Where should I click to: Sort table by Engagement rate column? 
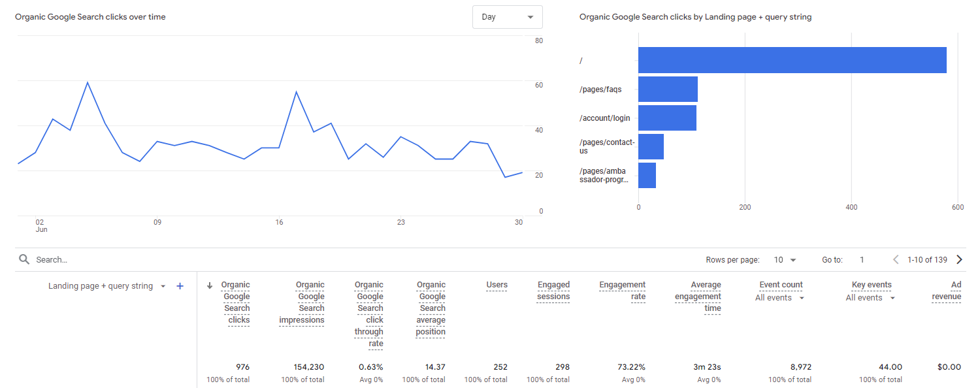623,291
